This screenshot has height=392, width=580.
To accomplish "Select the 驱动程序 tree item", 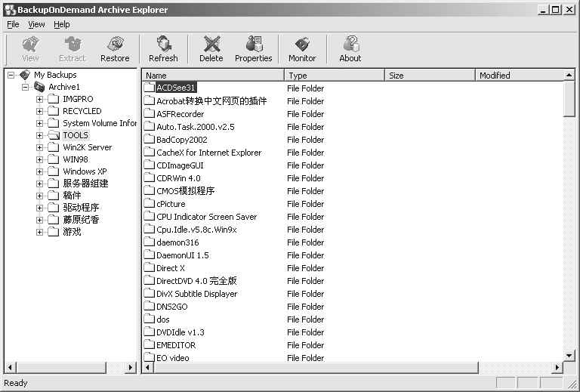I will (x=81, y=208).
